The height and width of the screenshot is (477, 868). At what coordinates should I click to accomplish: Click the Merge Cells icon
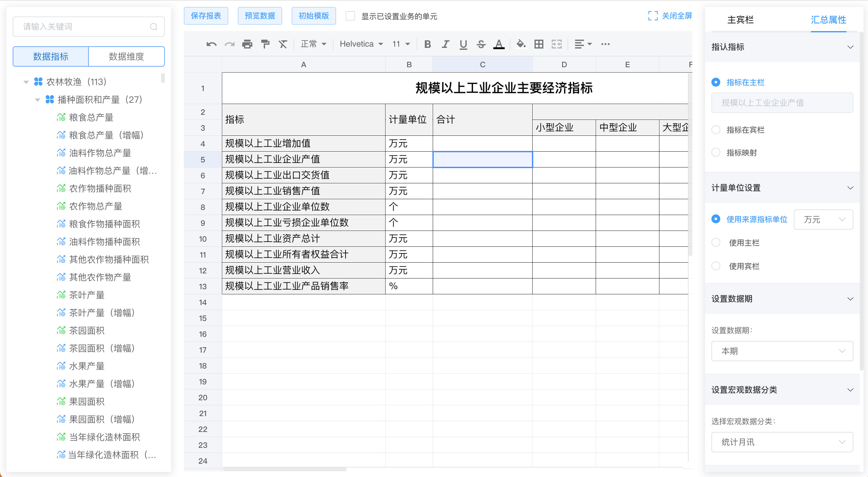click(557, 44)
